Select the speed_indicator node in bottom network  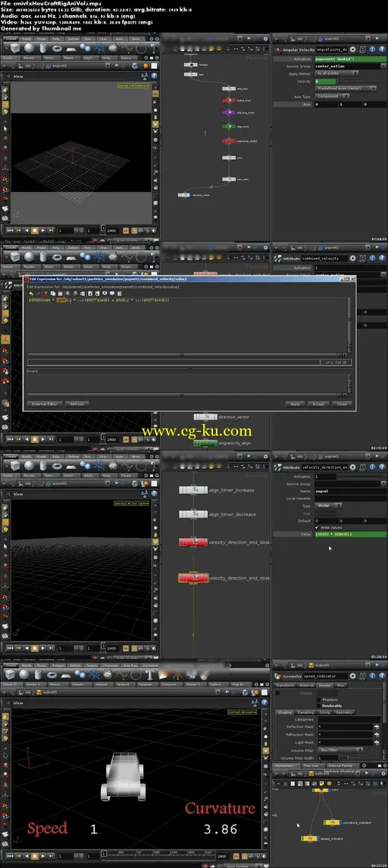(x=311, y=838)
